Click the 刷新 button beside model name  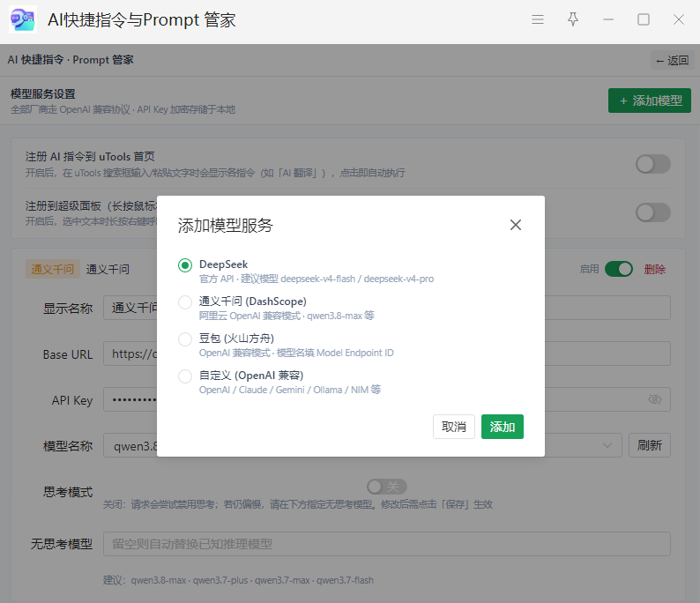tap(650, 445)
